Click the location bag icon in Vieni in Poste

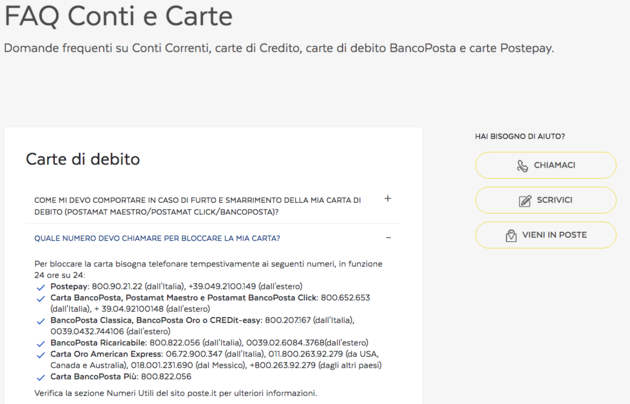click(x=511, y=235)
